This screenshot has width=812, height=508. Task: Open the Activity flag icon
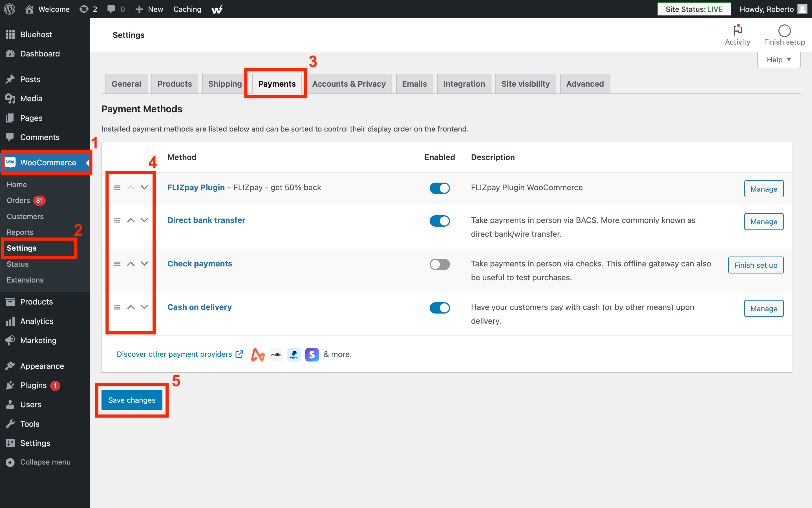[x=737, y=30]
